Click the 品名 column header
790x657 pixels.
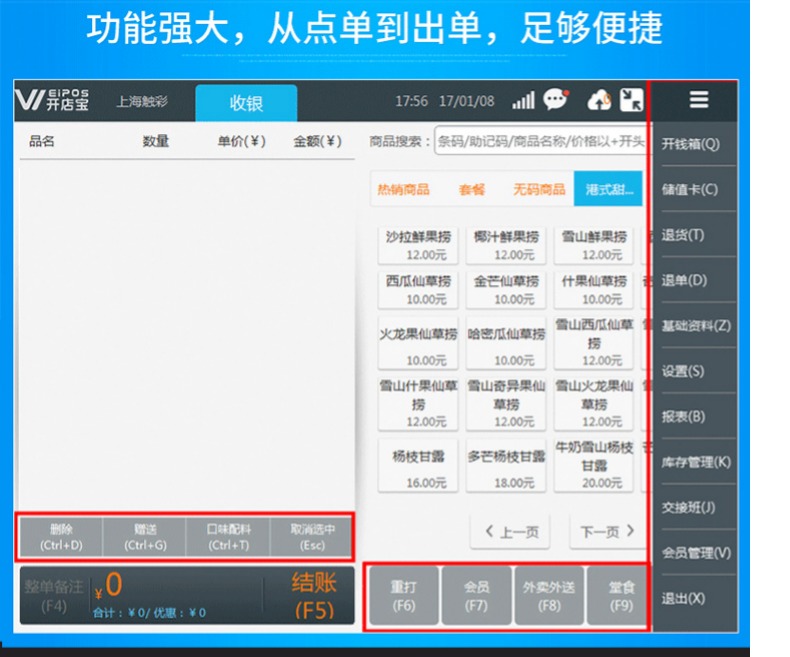[x=41, y=141]
